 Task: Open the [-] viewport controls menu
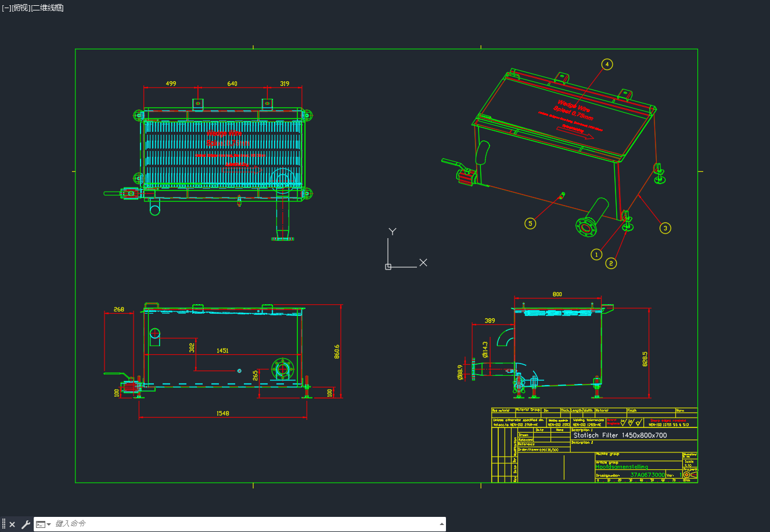click(x=6, y=8)
